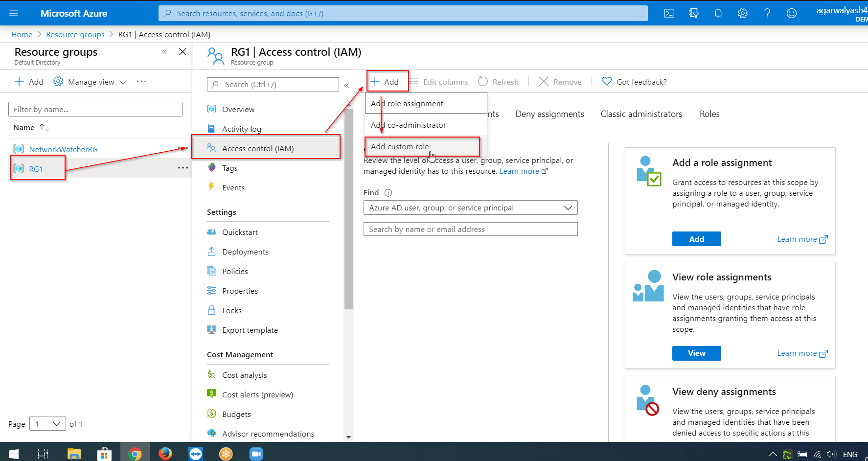The image size is (868, 461).
Task: Open the notifications bell
Action: click(718, 13)
